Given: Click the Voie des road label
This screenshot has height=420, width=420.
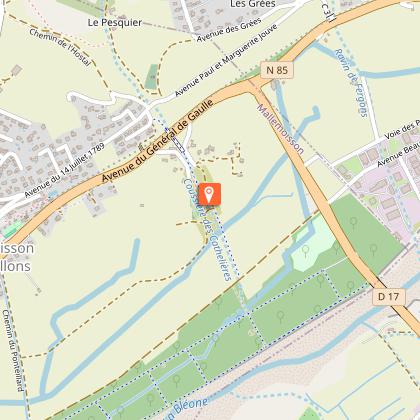Looking at the screenshot, I should pyautogui.click(x=402, y=131).
